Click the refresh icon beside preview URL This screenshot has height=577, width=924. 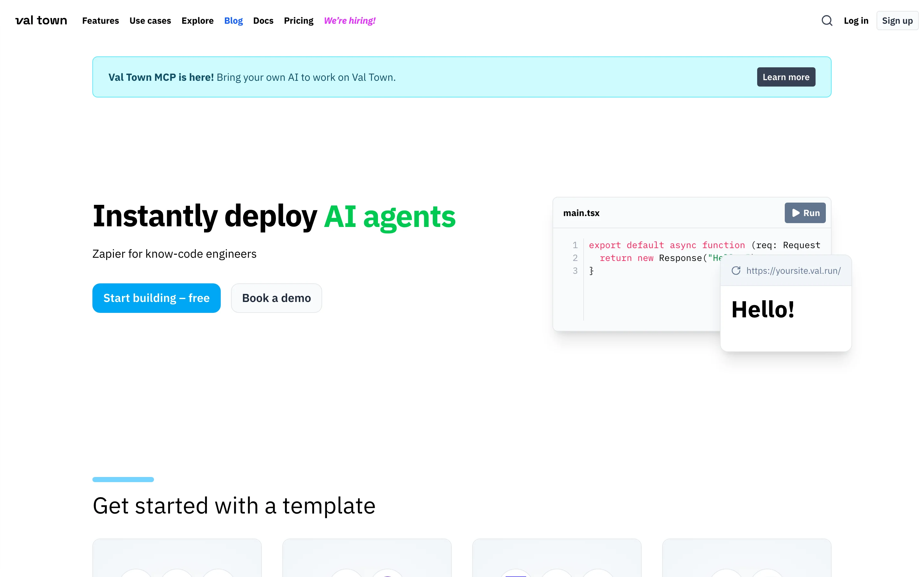[x=736, y=271]
